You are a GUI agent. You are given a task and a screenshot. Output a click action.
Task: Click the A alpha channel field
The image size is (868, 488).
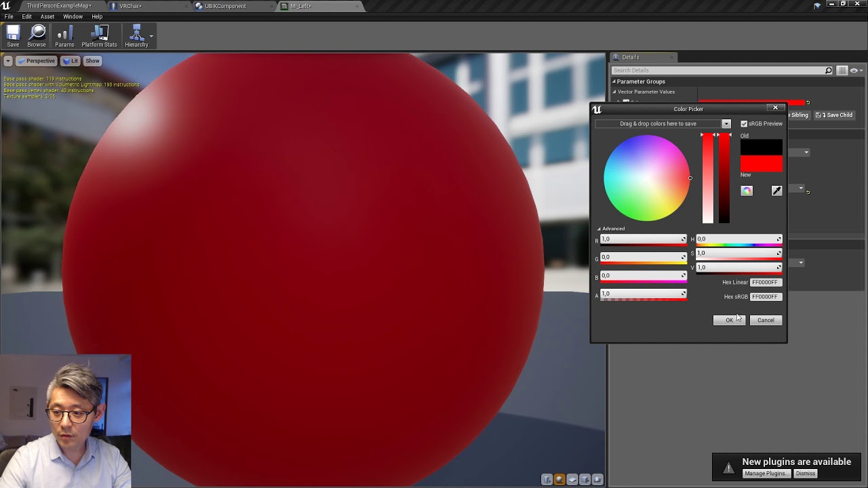(644, 294)
